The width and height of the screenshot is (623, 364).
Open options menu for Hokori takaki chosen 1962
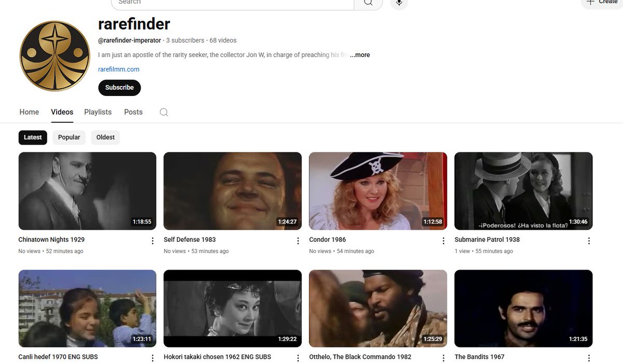point(298,358)
